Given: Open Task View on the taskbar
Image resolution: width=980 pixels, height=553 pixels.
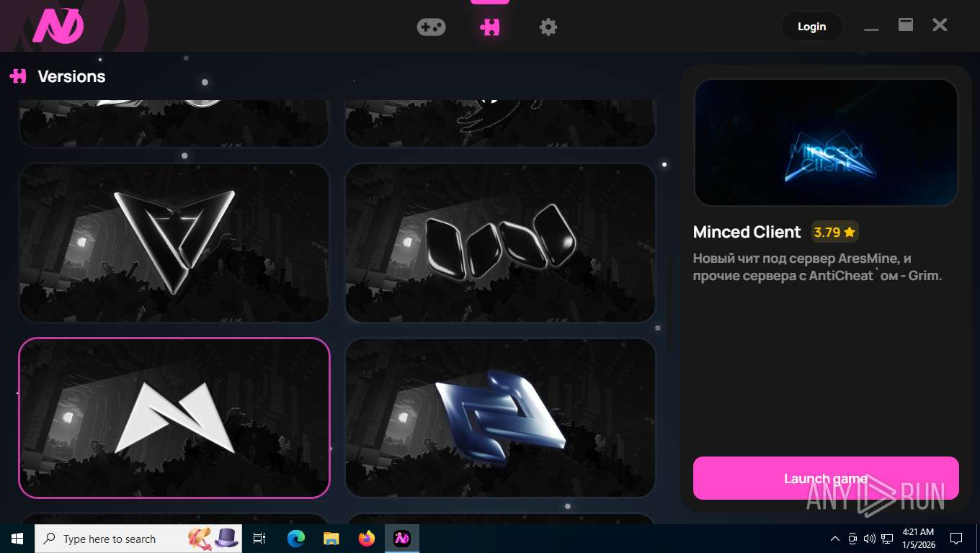Looking at the screenshot, I should tap(259, 539).
